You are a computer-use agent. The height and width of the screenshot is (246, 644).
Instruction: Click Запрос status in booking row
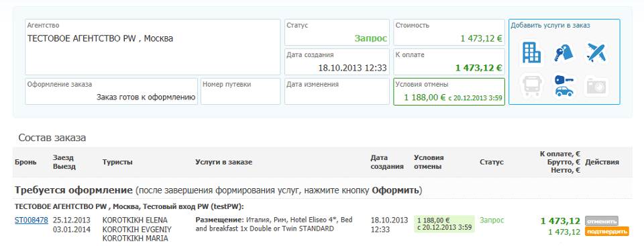[x=492, y=220]
